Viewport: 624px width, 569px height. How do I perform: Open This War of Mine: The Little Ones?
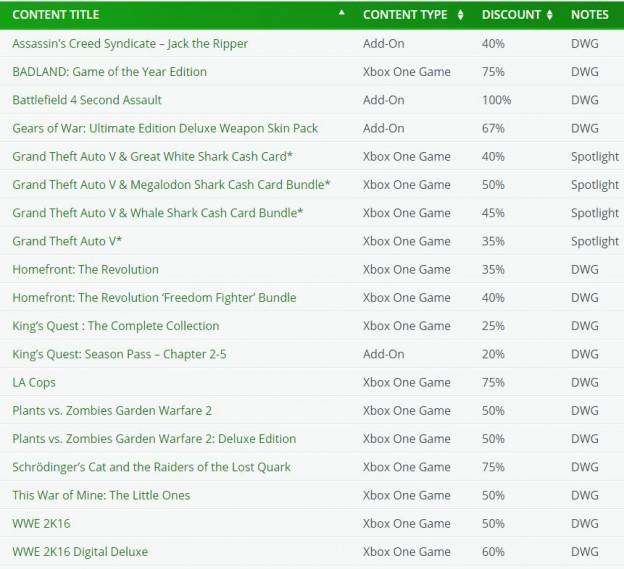(101, 496)
